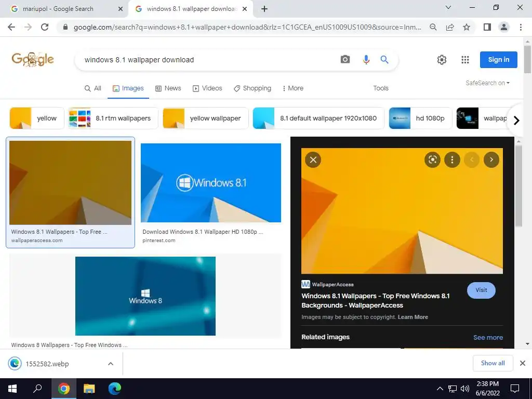Viewport: 532px width, 399px height.
Task: Expand options for 1552582.webp download
Action: tap(111, 364)
